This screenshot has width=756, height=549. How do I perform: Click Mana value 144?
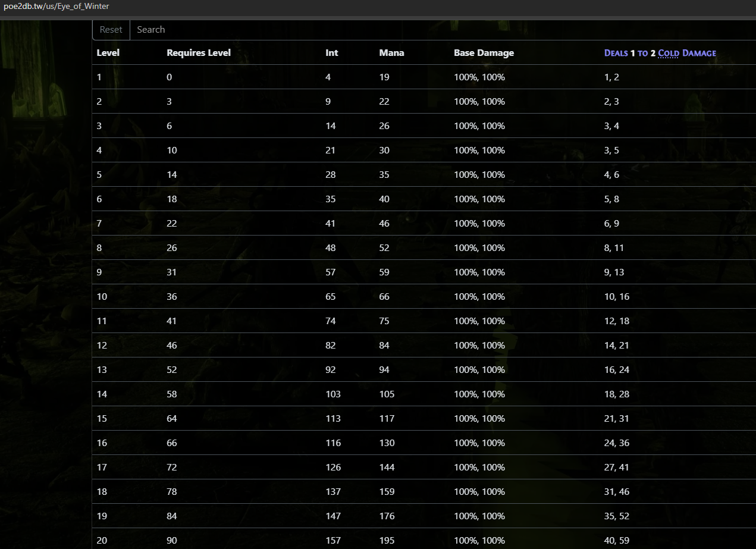click(x=387, y=468)
